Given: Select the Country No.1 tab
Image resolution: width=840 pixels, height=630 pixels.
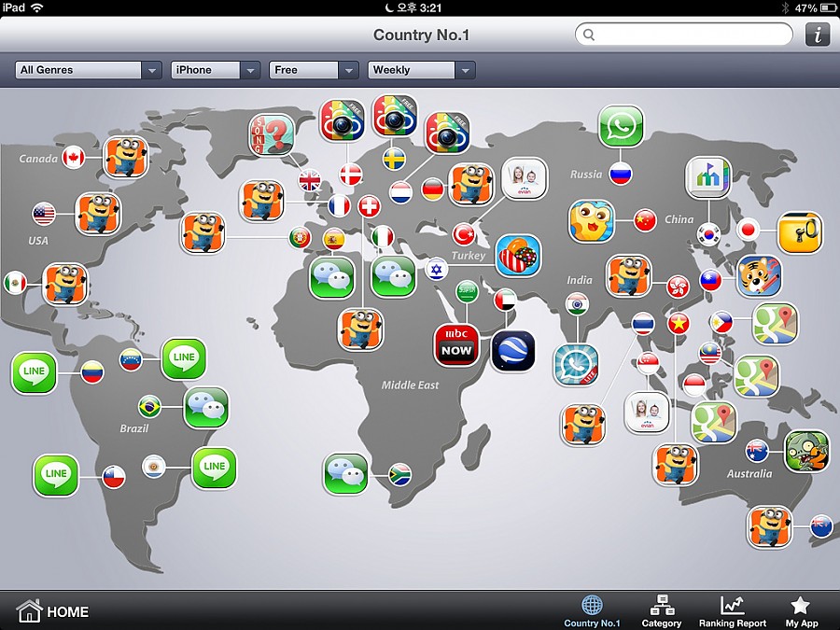Looking at the screenshot, I should (x=592, y=611).
